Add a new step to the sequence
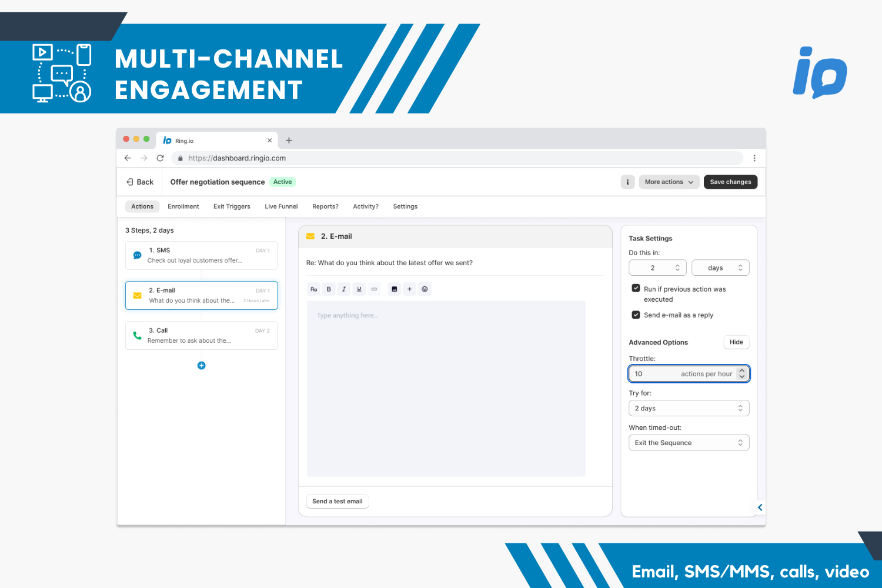Image resolution: width=882 pixels, height=588 pixels. click(x=201, y=366)
